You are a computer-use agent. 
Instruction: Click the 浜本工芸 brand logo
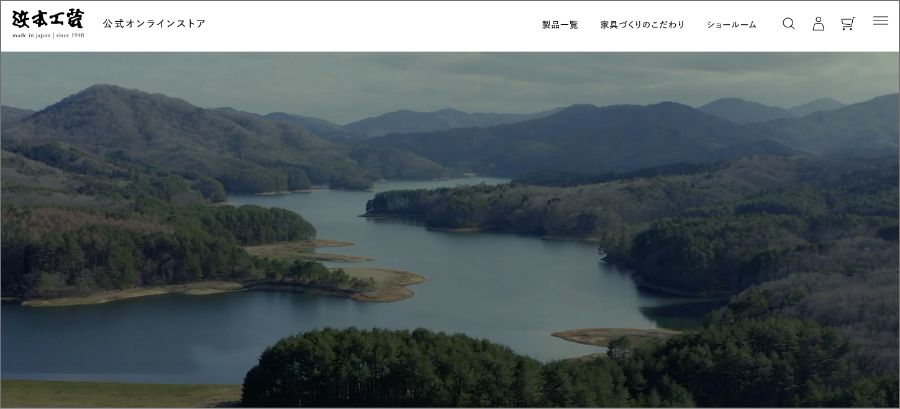pyautogui.click(x=48, y=19)
